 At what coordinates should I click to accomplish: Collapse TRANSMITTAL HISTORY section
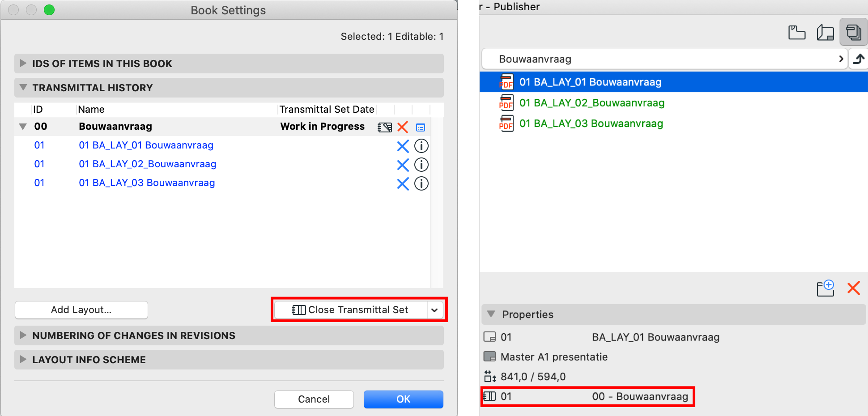(x=23, y=87)
